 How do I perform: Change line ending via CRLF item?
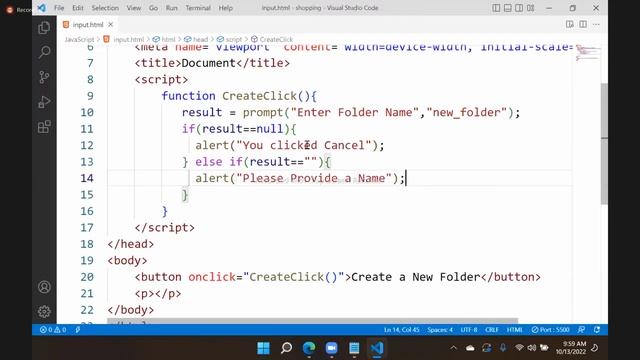(492, 330)
